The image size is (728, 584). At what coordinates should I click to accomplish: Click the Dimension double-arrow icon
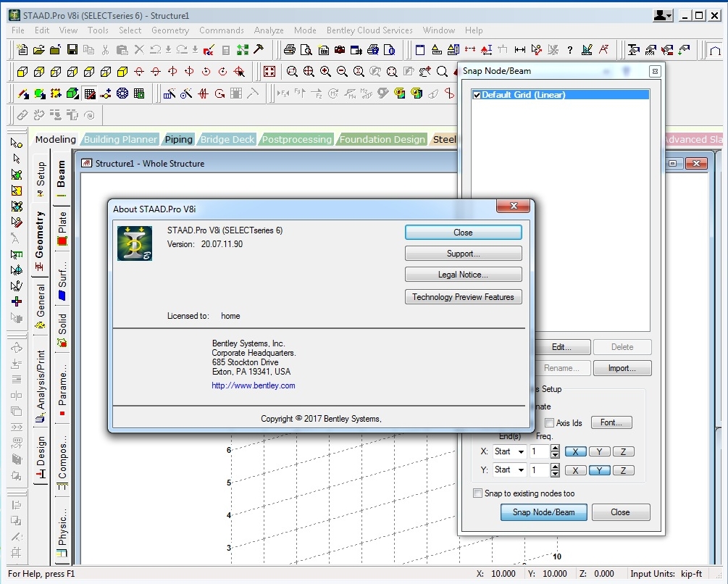[x=520, y=50]
